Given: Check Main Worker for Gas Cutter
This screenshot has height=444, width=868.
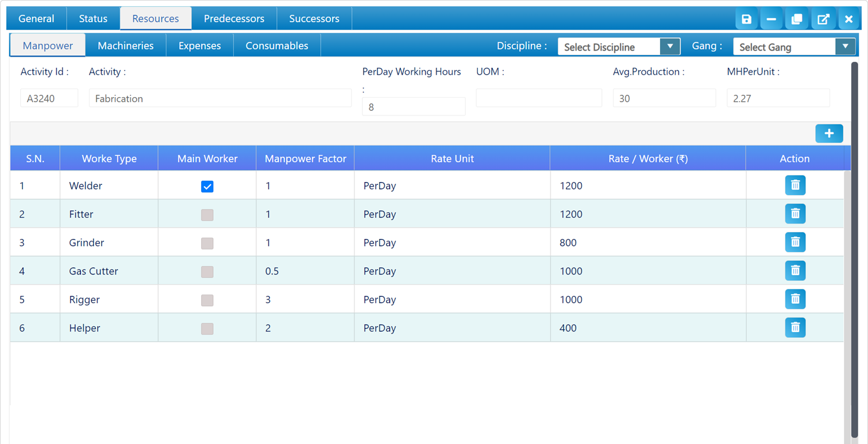Looking at the screenshot, I should 207,272.
